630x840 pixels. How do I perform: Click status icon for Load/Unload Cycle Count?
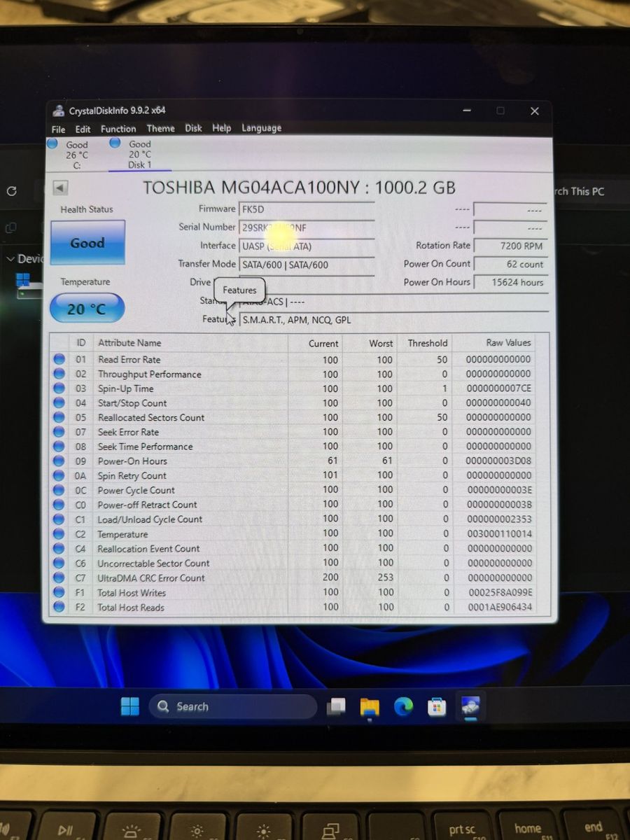[59, 519]
